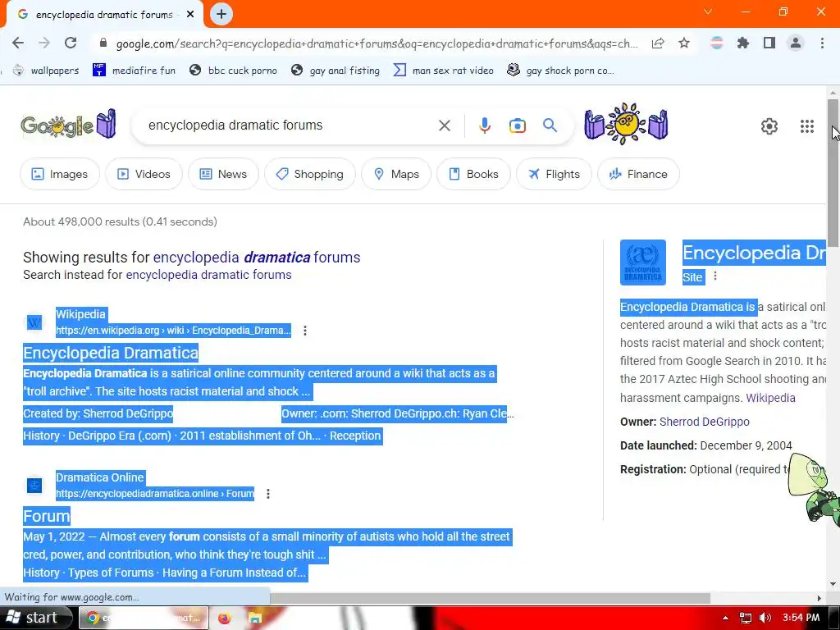Screen dimensions: 840x630
Task: Search instead for encyclopedia dramatic forums
Action: pos(208,275)
